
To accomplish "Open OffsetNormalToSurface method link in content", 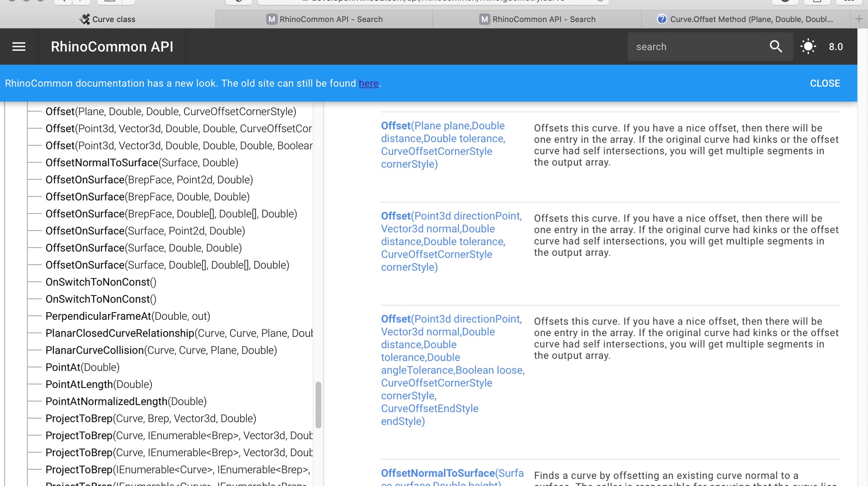I will pos(452,477).
